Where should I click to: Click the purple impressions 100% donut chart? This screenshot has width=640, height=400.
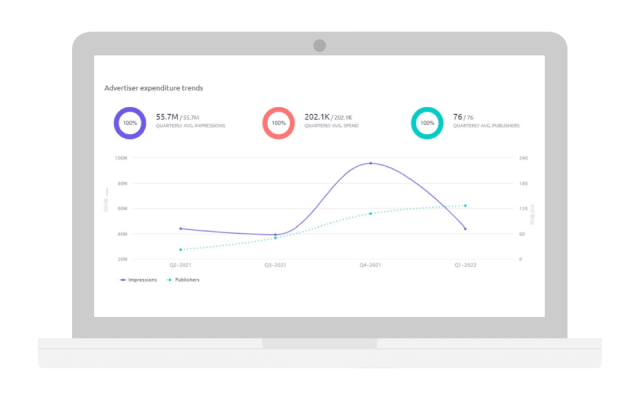point(127,124)
